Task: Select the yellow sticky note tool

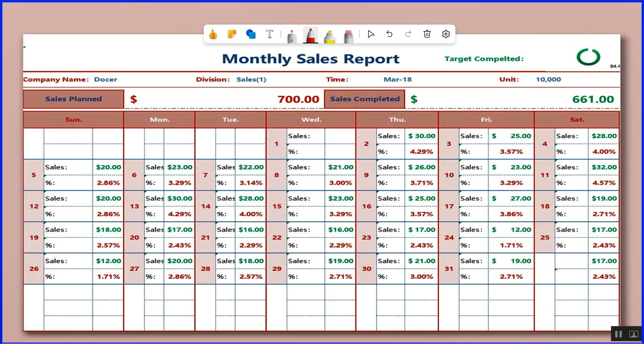Action: [x=231, y=34]
